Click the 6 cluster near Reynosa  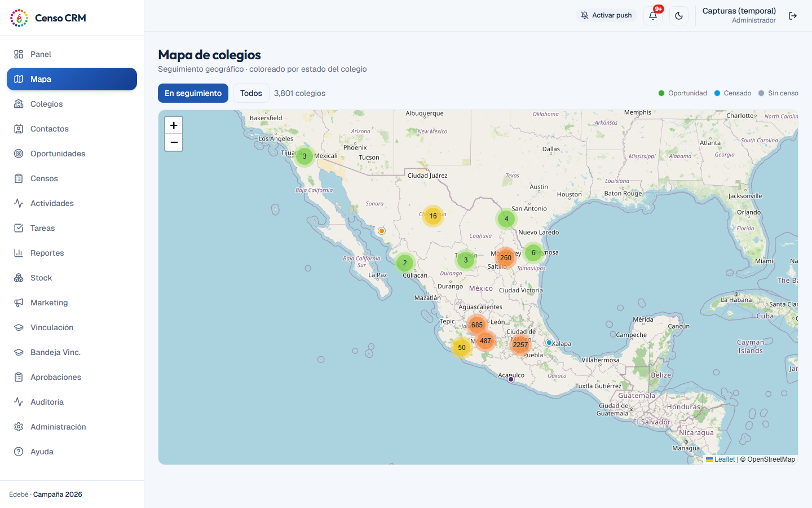[533, 253]
